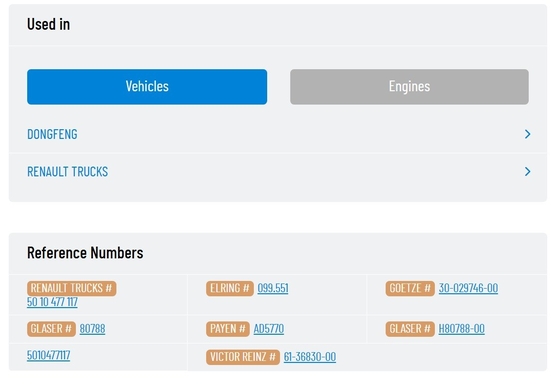Open Elring reference 099.551
Viewport: 560px width, 385px height.
click(x=273, y=288)
